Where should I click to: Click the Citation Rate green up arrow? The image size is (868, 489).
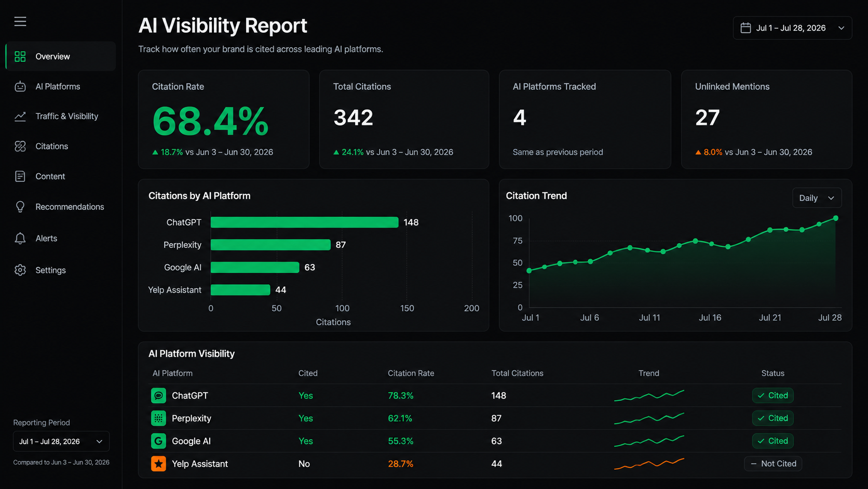[x=155, y=152]
